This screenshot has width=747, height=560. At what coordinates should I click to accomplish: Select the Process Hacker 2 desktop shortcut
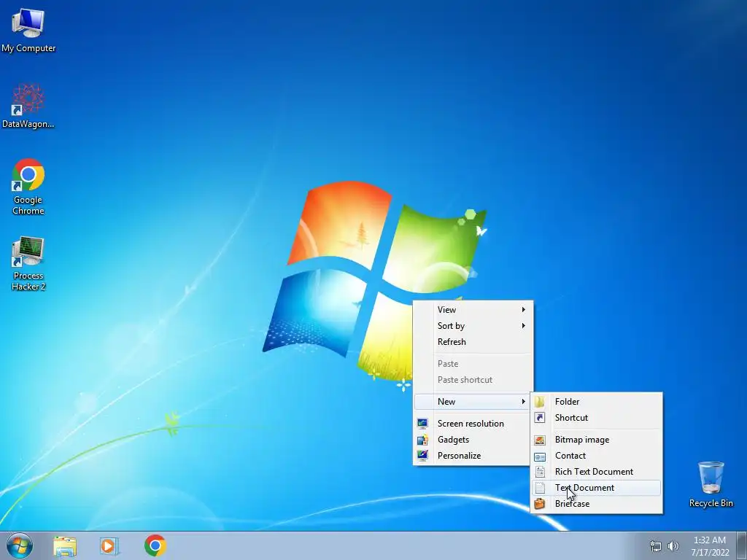28,262
